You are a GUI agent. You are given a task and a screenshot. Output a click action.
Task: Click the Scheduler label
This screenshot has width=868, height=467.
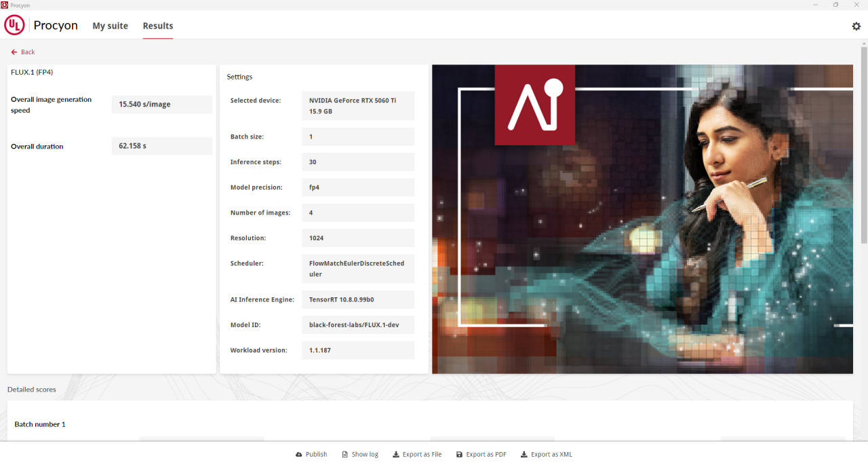pyautogui.click(x=247, y=263)
